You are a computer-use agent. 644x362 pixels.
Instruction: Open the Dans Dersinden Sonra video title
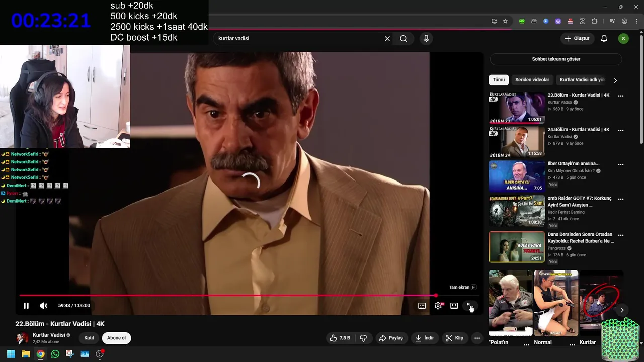581,238
